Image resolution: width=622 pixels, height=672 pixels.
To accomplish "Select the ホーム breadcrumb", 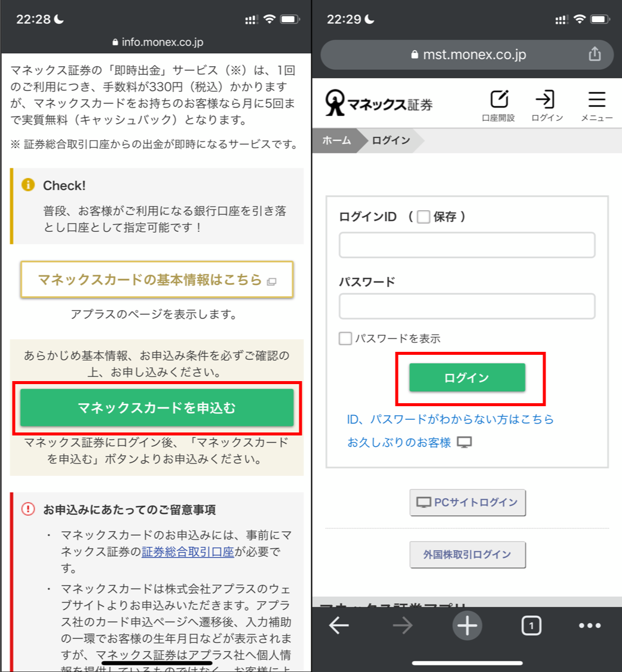I will tap(336, 140).
